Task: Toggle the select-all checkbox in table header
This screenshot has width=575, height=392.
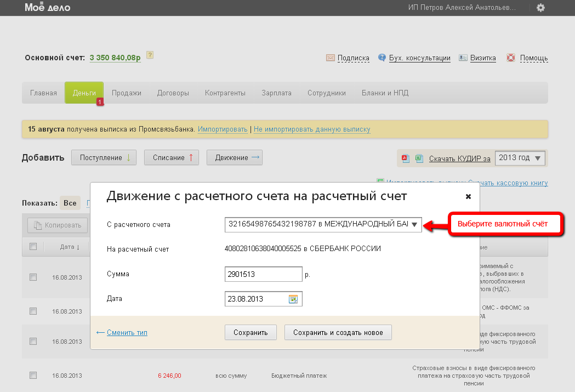Action: pos(33,247)
